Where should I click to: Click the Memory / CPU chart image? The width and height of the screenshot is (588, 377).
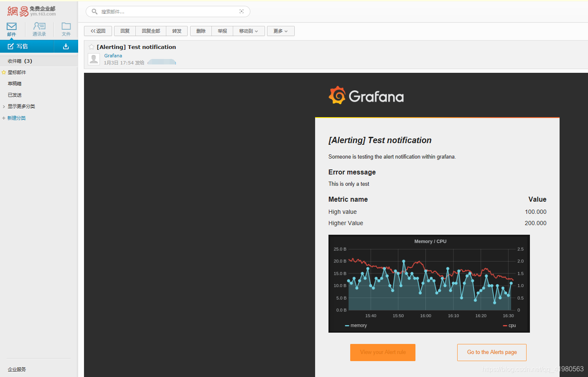[x=429, y=284]
